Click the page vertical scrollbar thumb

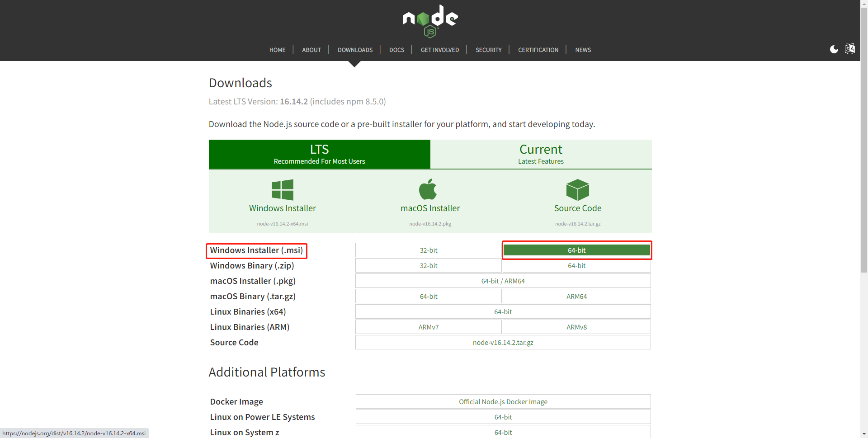(864, 140)
